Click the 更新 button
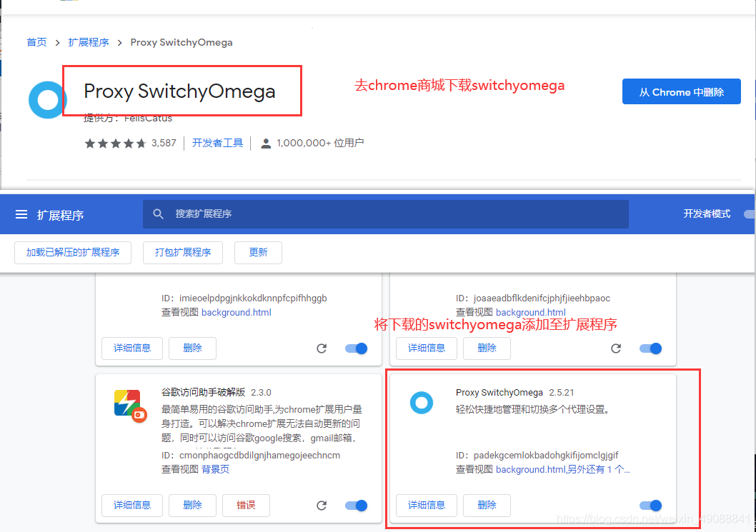Image resolution: width=756 pixels, height=532 pixels. pos(258,253)
